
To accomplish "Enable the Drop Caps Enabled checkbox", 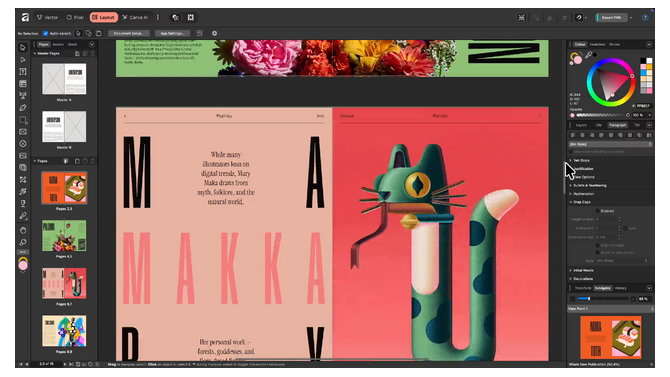I will [597, 211].
